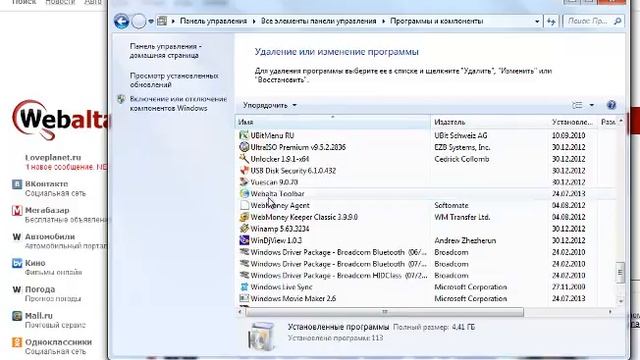The height and width of the screenshot is (360, 640).
Task: Open 'Просмотр установленных обновлений' link
Action: pyautogui.click(x=174, y=80)
